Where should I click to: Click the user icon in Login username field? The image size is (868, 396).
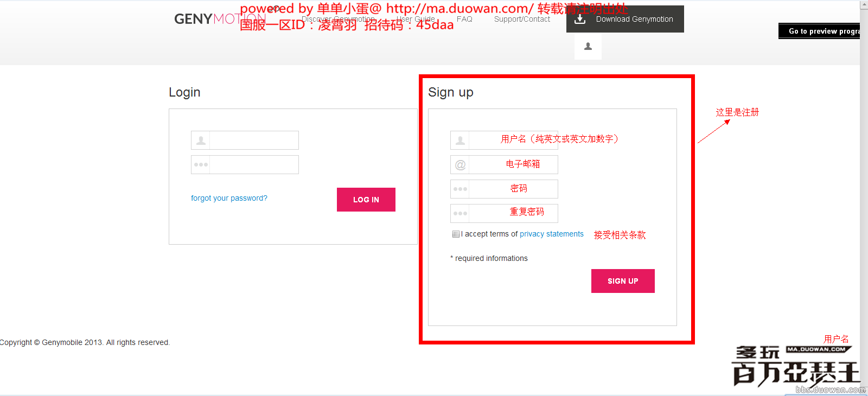pyautogui.click(x=201, y=140)
